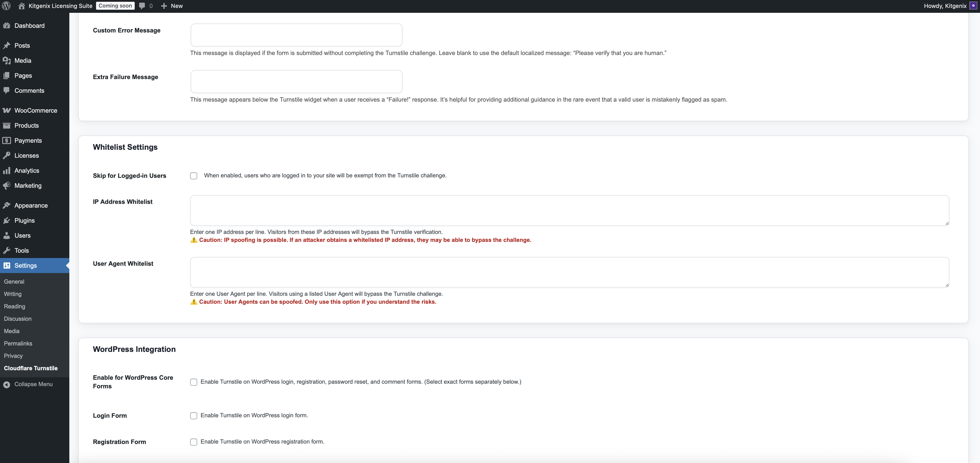Open the Dashboard menu
This screenshot has height=463, width=980.
(35, 25)
